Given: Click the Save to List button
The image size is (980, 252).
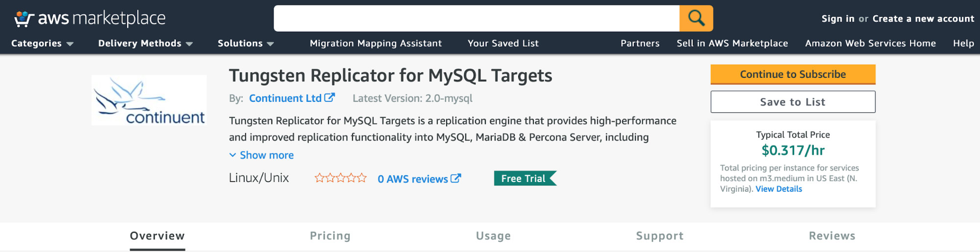Looking at the screenshot, I should click(793, 102).
